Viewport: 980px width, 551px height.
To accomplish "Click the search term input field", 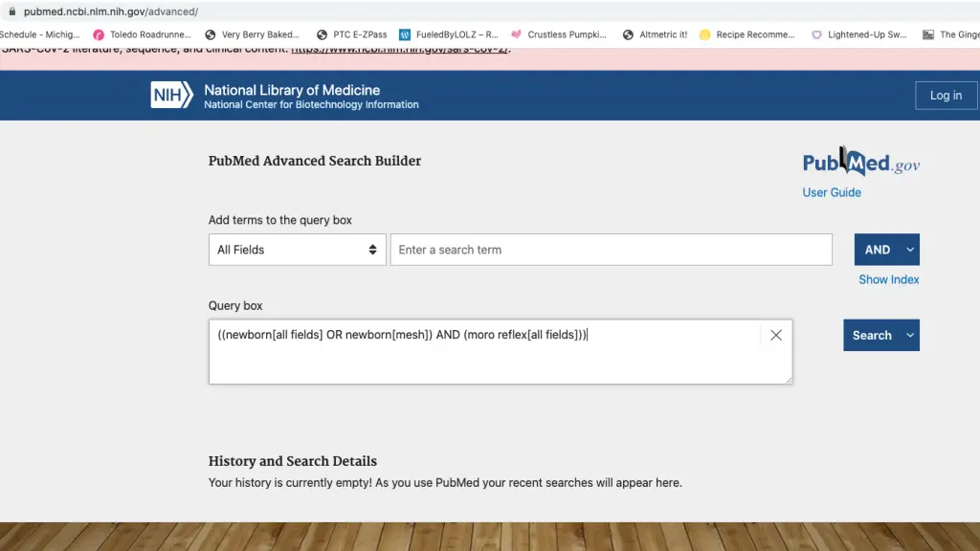I will click(x=612, y=250).
